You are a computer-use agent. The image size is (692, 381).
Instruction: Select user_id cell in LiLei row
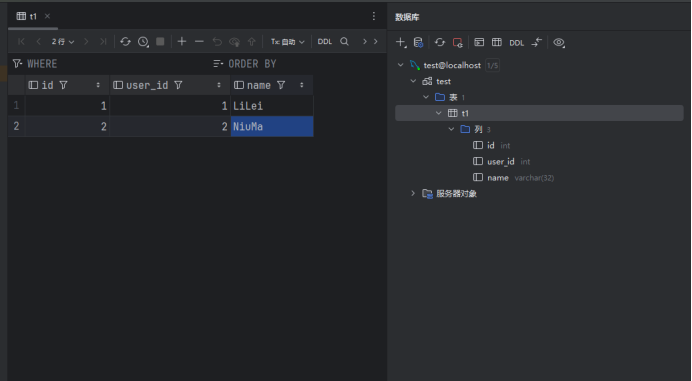coord(170,106)
